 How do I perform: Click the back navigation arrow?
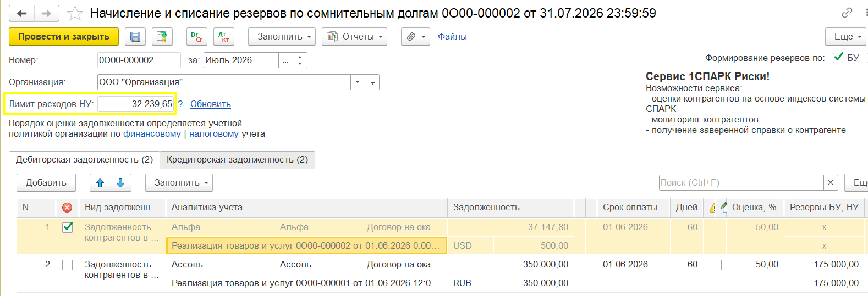point(22,13)
